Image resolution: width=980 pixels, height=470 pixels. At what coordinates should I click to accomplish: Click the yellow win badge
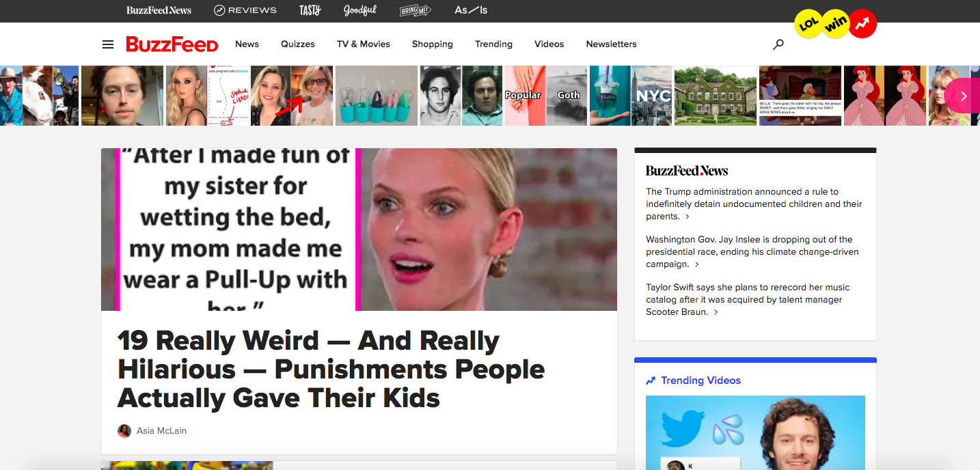point(835,24)
